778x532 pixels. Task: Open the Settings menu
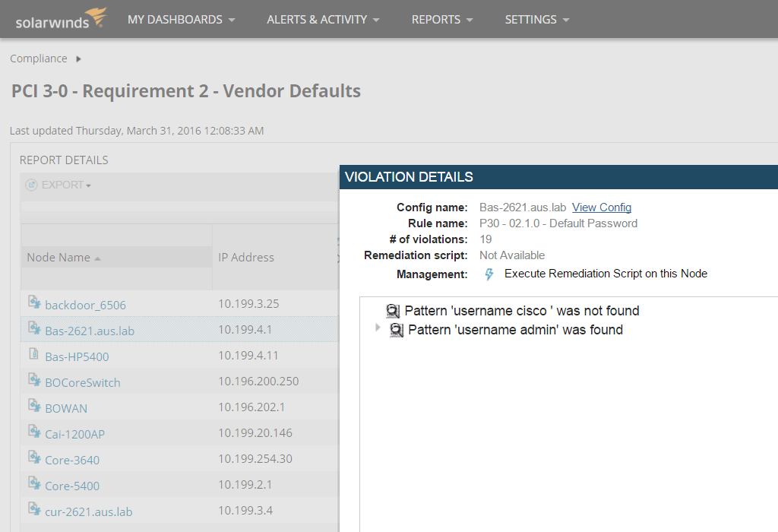click(537, 19)
